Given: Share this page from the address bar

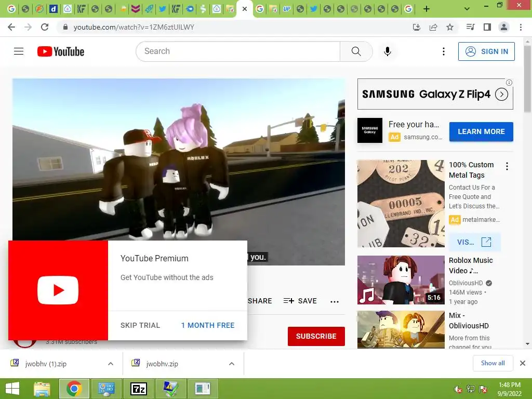Looking at the screenshot, I should pyautogui.click(x=433, y=27).
